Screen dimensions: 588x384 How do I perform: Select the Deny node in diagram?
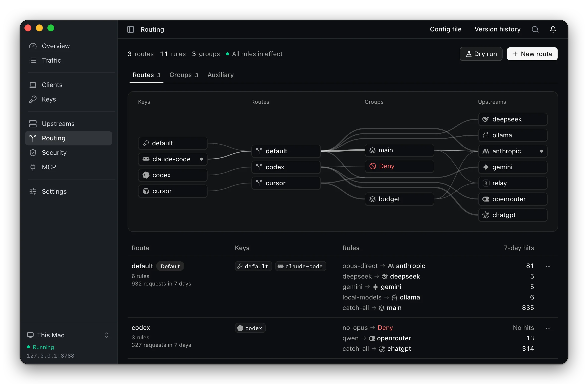click(399, 166)
